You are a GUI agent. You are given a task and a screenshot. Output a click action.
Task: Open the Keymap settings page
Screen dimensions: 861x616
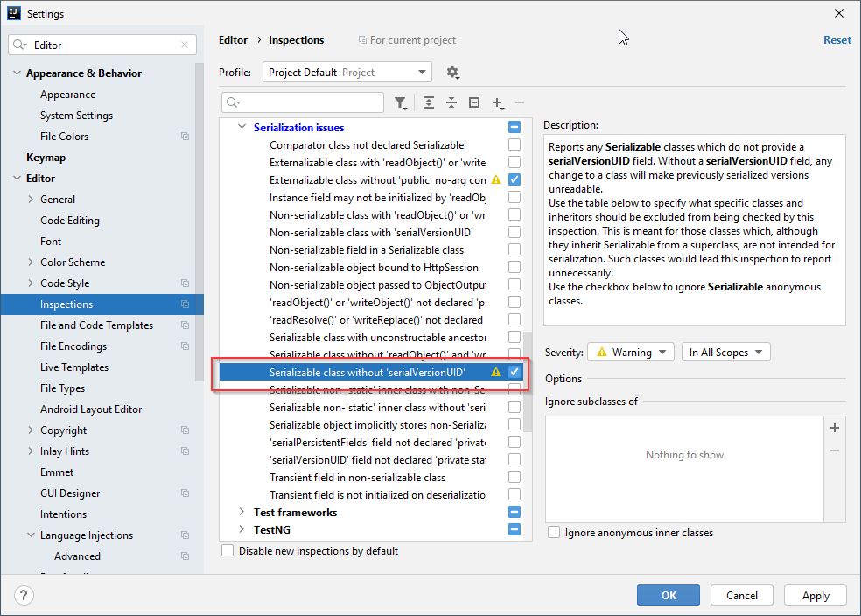(x=45, y=157)
